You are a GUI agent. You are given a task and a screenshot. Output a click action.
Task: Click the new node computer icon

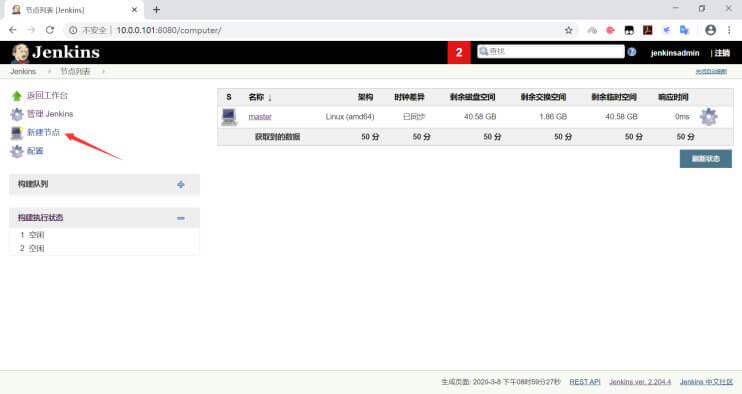pos(17,133)
